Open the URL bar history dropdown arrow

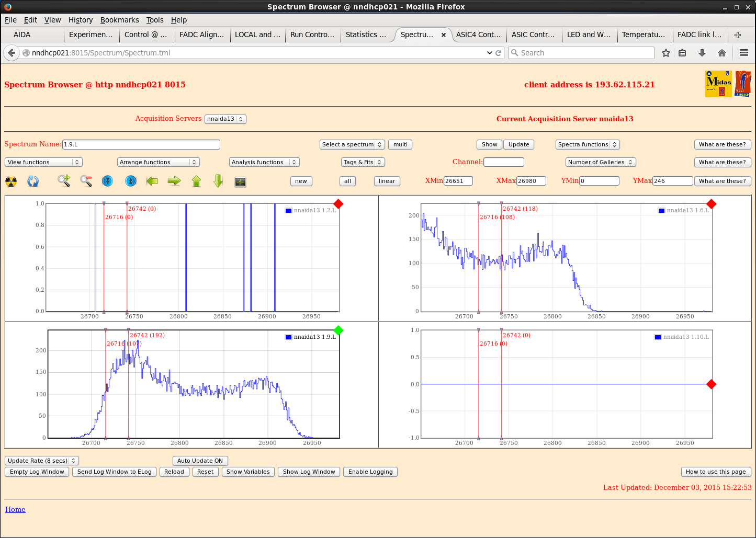click(489, 53)
